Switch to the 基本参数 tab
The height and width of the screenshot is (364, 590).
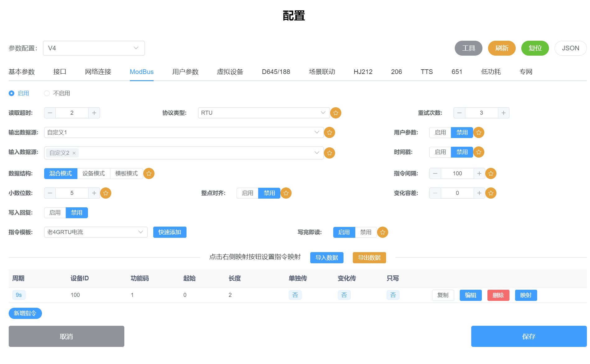point(21,72)
